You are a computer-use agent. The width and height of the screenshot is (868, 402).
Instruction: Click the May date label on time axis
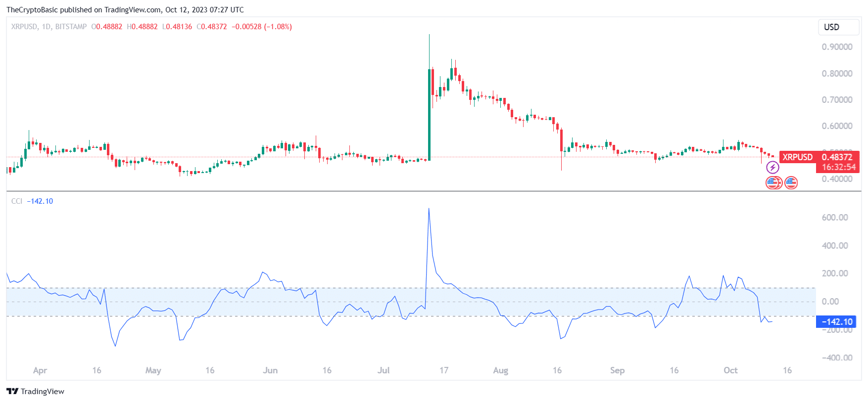pyautogui.click(x=153, y=370)
